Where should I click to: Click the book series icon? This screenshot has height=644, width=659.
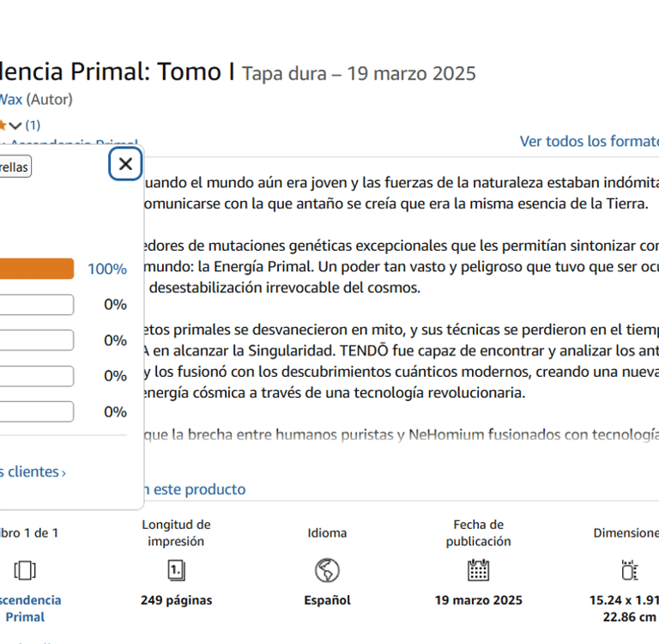click(x=26, y=570)
